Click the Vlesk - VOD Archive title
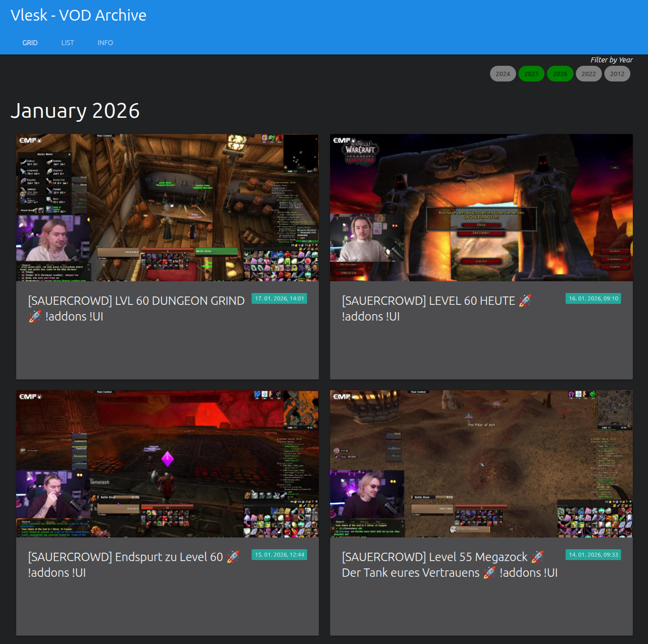Image resolution: width=648 pixels, height=644 pixels. pos(78,15)
